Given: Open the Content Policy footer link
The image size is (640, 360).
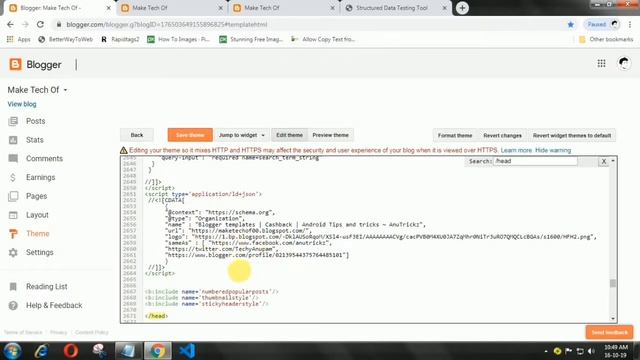Looking at the screenshot, I should [x=92, y=332].
